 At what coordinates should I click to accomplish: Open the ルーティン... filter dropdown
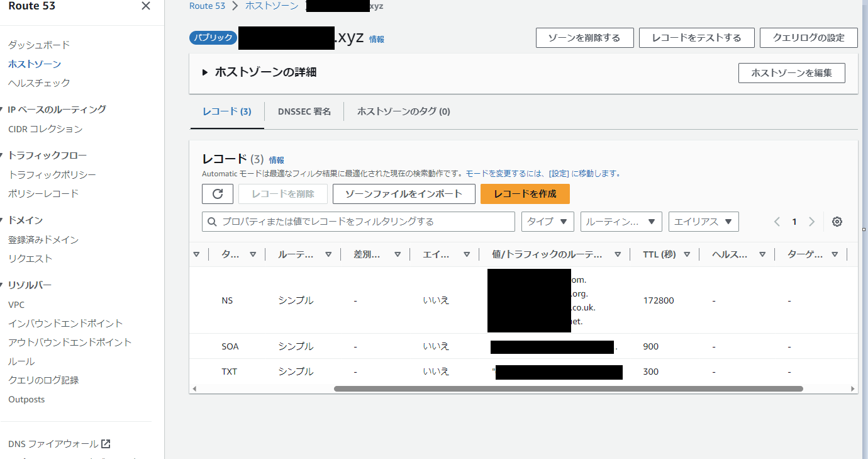pos(621,222)
